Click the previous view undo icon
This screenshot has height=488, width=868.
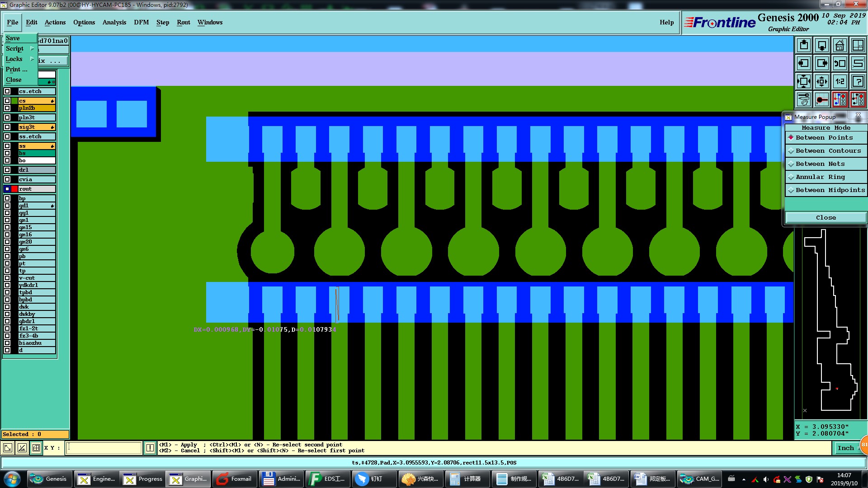[840, 63]
